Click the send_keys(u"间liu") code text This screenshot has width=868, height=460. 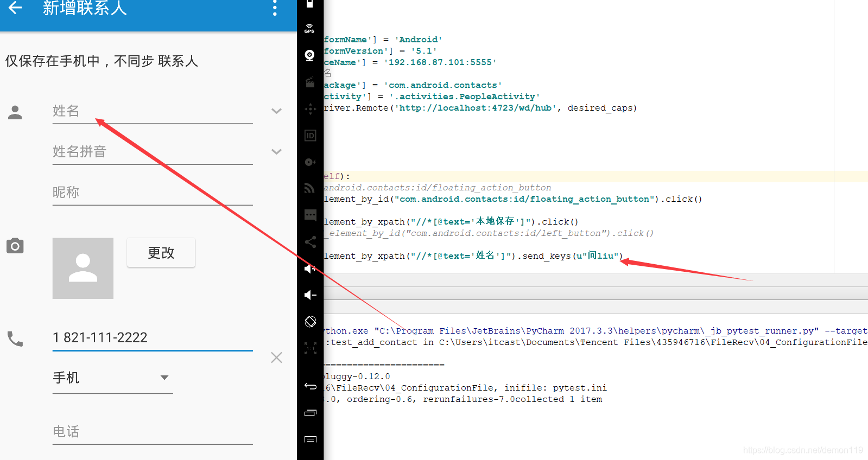coord(573,255)
